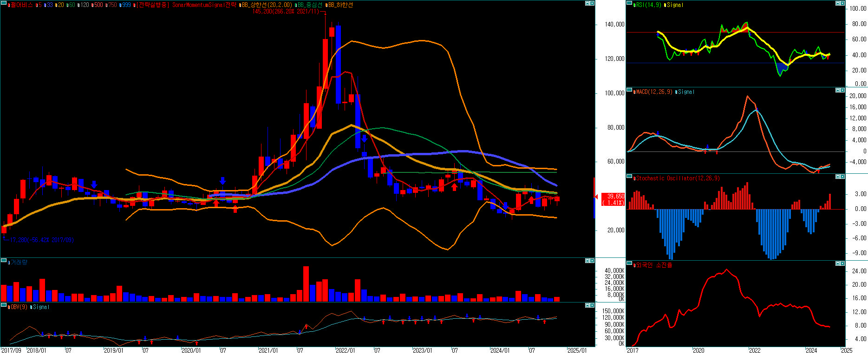This screenshot has height=355, width=868.
Task: Select the 필어비스 stock name legend
Action: pyautogui.click(x=21, y=5)
